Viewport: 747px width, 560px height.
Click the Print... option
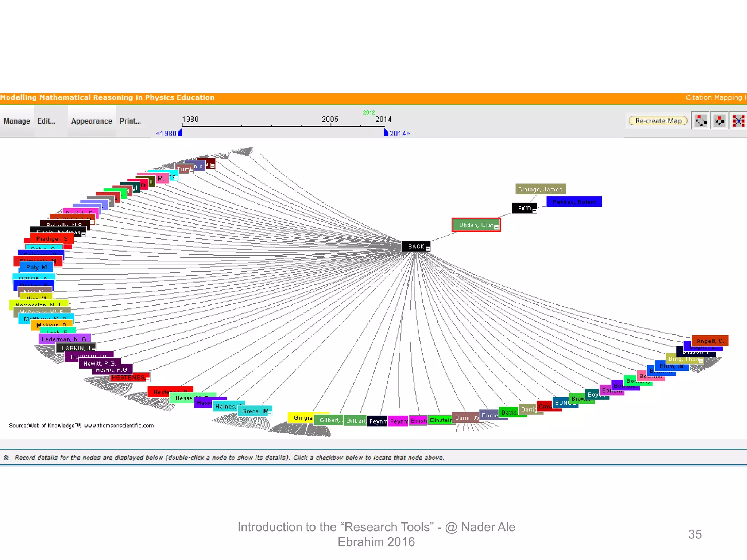click(130, 121)
